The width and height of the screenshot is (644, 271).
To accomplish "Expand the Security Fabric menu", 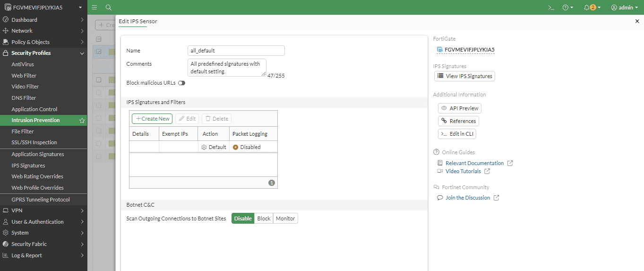I will (43, 244).
